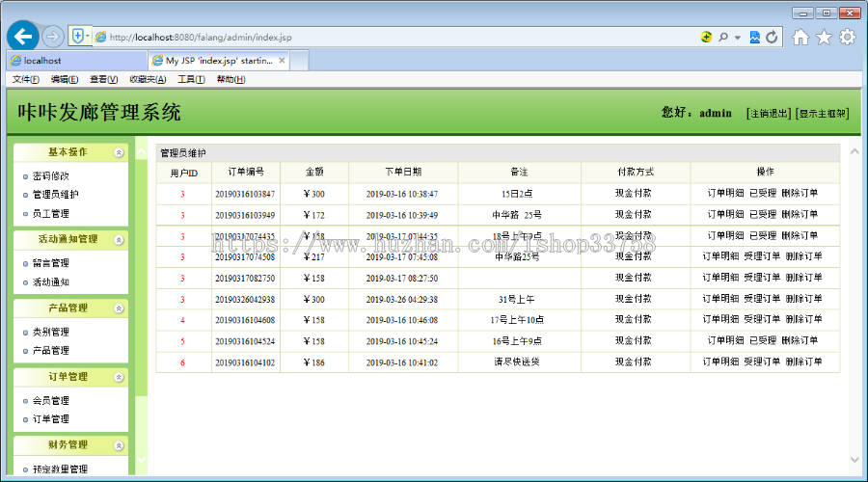Select date cell 2019-03-26 04:29:38

(x=402, y=300)
